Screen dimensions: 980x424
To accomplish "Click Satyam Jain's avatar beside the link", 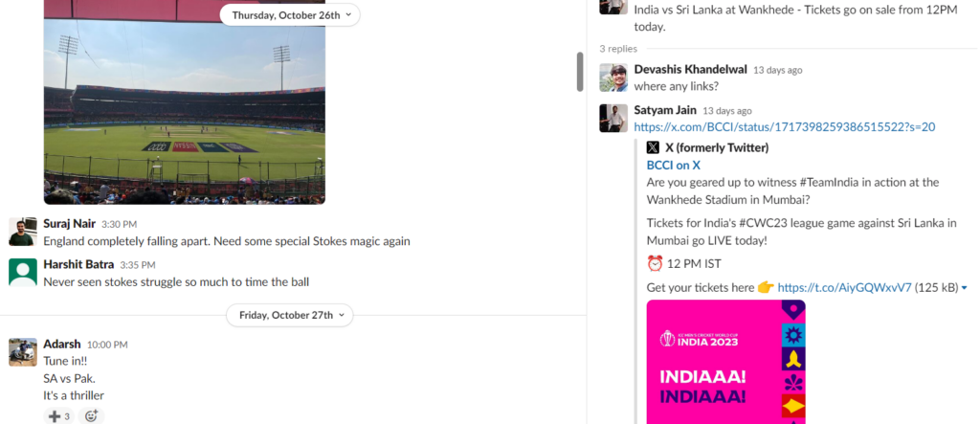I will click(x=613, y=118).
